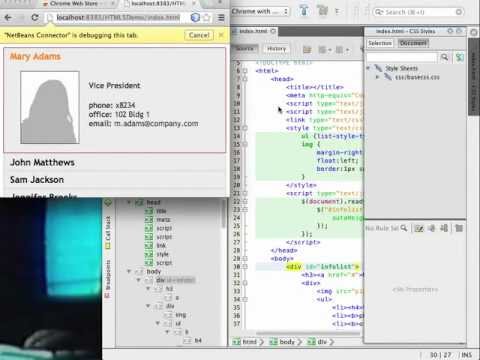The width and height of the screenshot is (480, 360).
Task: Click the delete trash icon in rule editor
Action: point(459,228)
